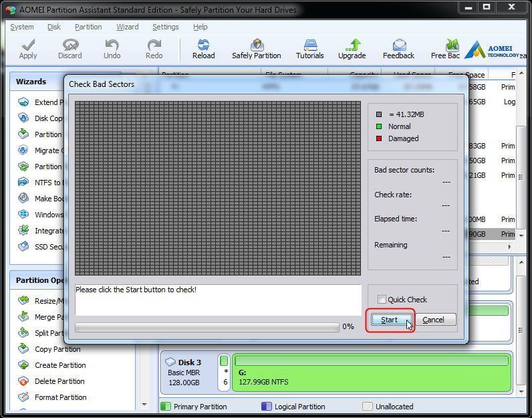This screenshot has width=532, height=418.
Task: Click the Make Bootable Media icon
Action: click(23, 198)
